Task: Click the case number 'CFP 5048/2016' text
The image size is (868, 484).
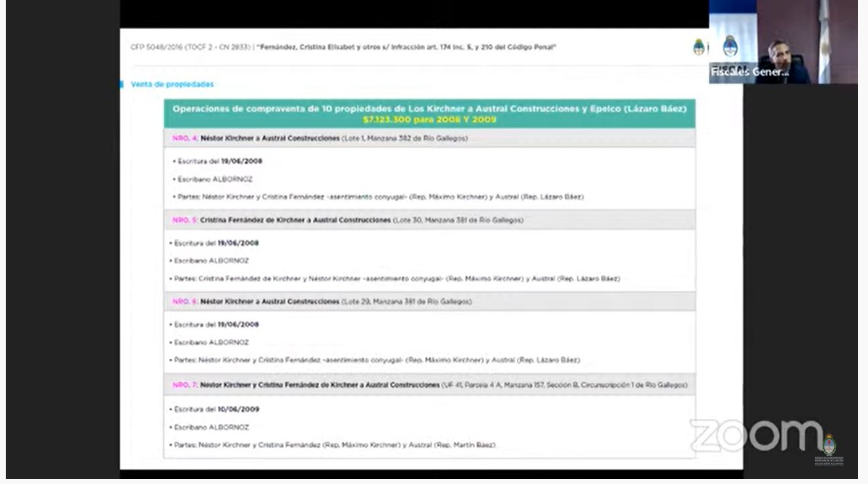Action: click(156, 47)
